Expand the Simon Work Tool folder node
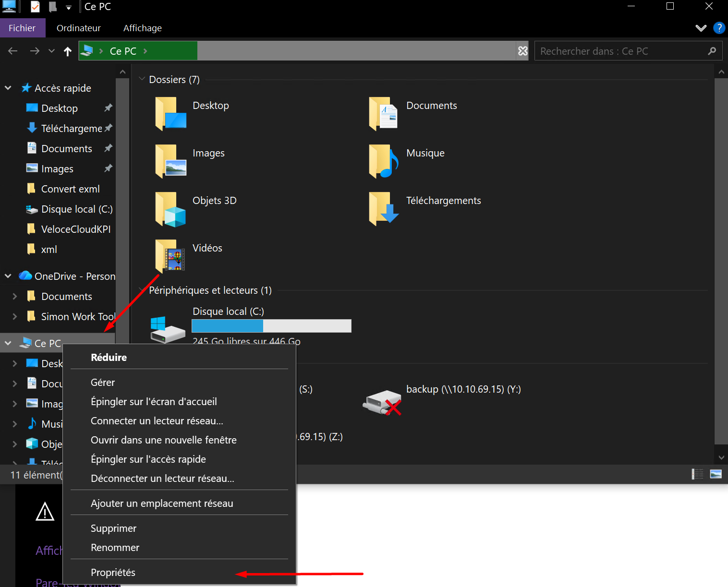728x587 pixels. coord(14,316)
